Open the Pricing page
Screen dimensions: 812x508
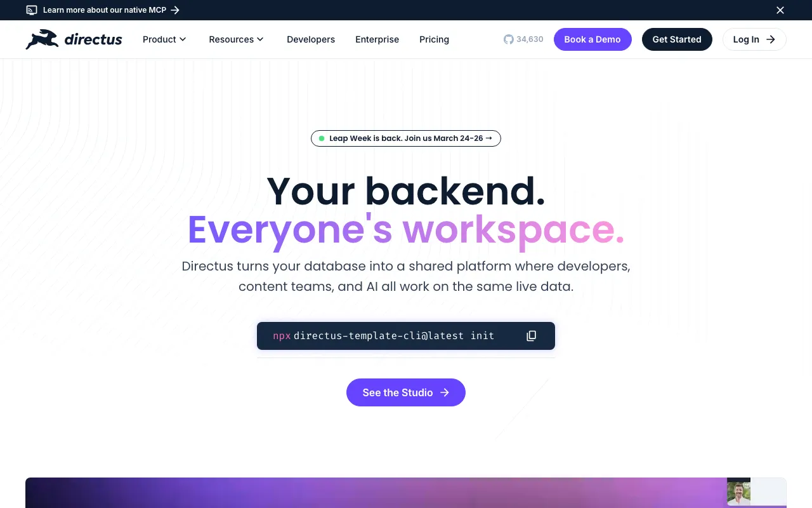[434, 39]
